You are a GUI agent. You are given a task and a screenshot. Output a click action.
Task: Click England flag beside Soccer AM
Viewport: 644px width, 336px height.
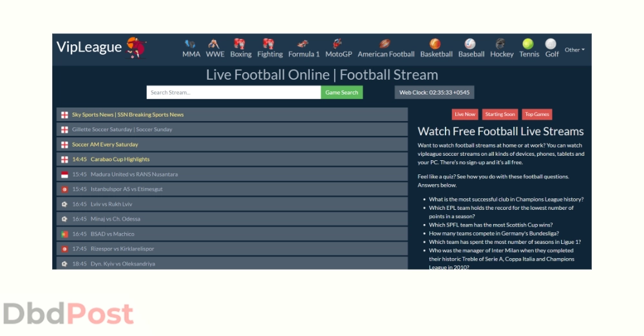pyautogui.click(x=64, y=145)
